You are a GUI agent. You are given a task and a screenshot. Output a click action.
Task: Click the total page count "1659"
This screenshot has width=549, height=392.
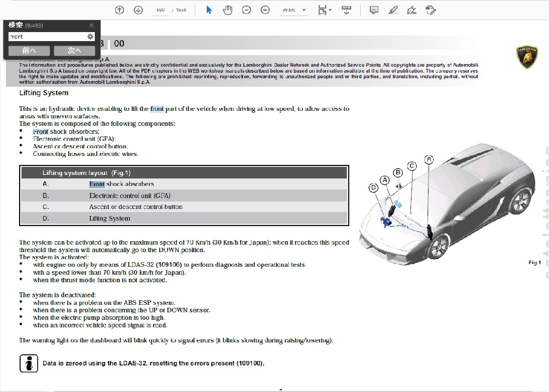coord(181,10)
